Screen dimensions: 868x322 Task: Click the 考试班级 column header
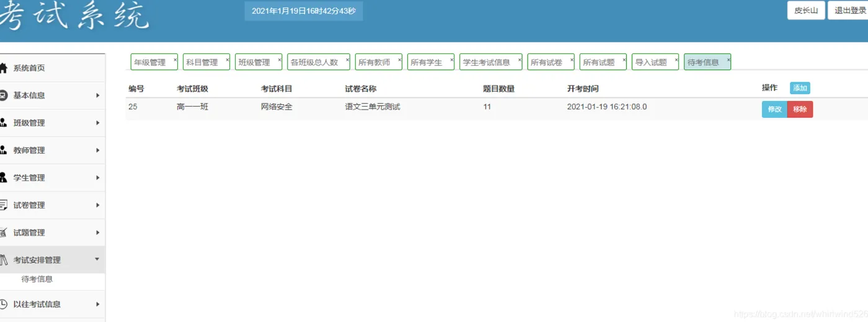pyautogui.click(x=192, y=89)
